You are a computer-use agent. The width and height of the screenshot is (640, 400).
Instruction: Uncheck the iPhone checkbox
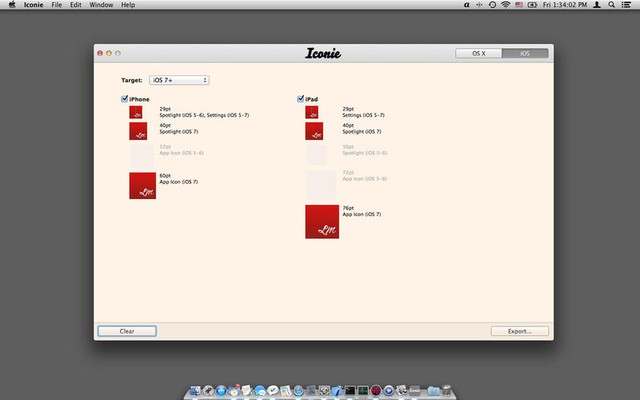124,99
